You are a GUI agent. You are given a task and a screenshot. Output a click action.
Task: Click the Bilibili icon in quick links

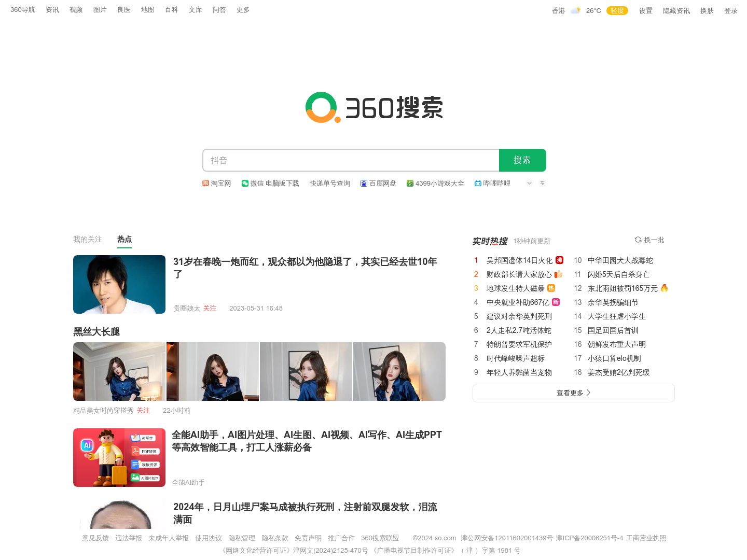pyautogui.click(x=478, y=183)
